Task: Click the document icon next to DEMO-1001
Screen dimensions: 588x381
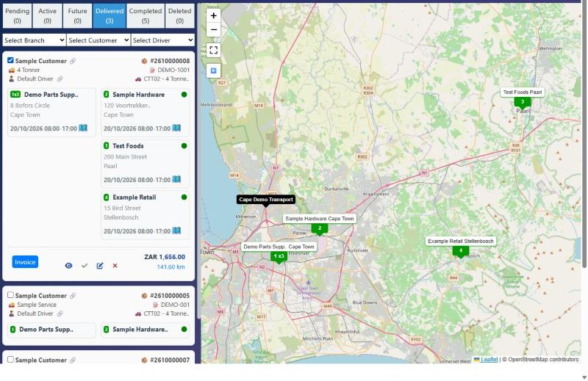Action: [x=152, y=70]
